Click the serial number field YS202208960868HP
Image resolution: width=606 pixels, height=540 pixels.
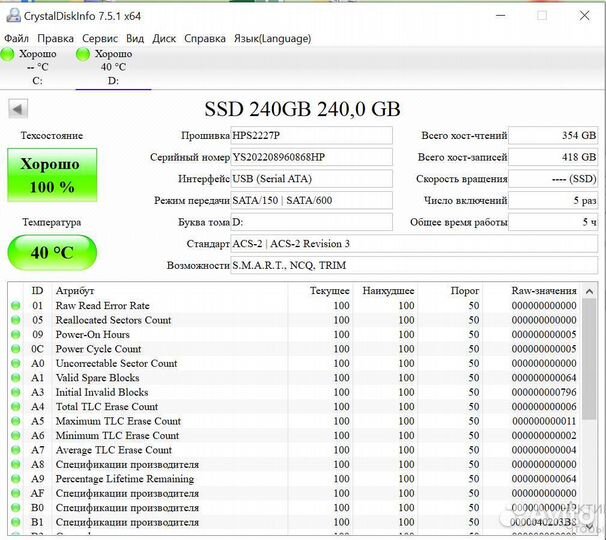pyautogui.click(x=312, y=157)
